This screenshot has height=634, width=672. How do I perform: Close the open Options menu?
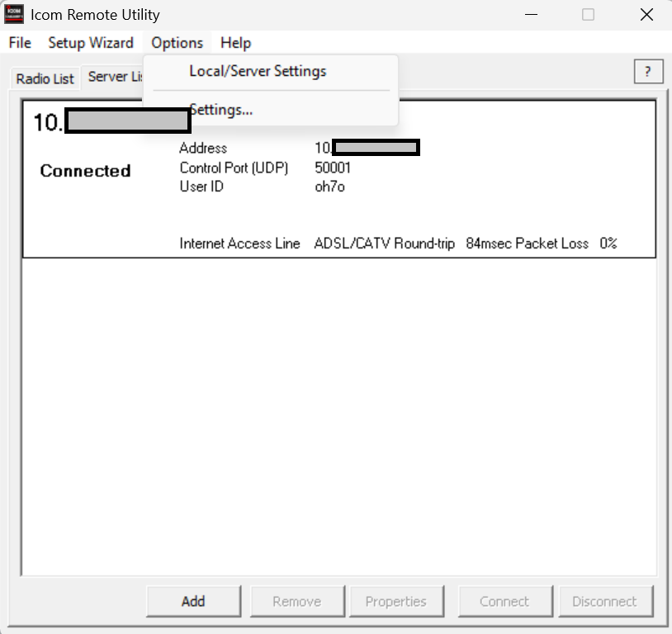point(177,43)
